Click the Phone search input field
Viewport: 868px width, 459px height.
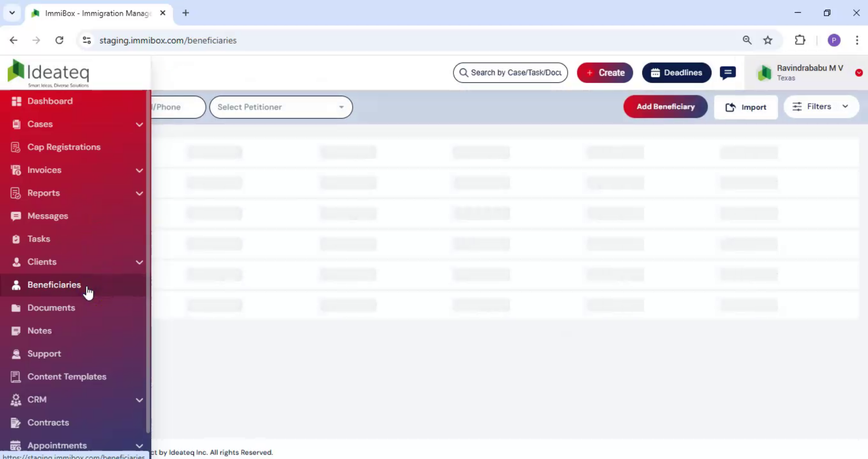coord(178,107)
